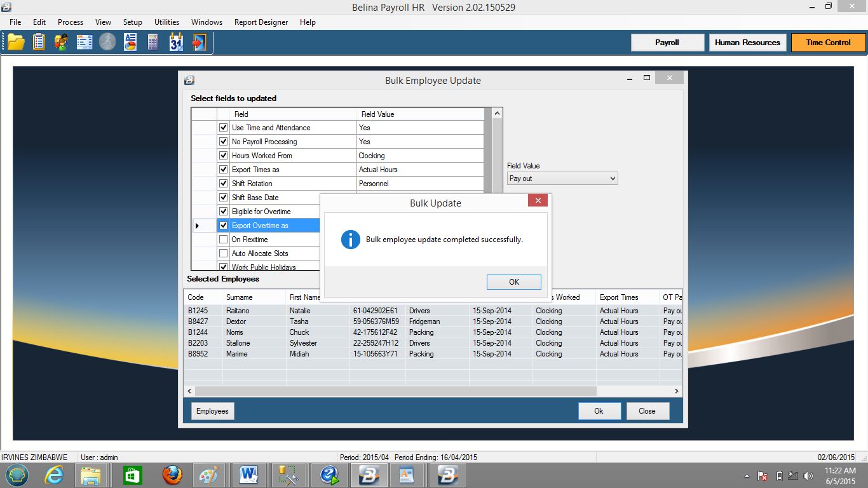The width and height of the screenshot is (868, 488).
Task: Click the Action Center flag tray icon
Action: [x=763, y=475]
